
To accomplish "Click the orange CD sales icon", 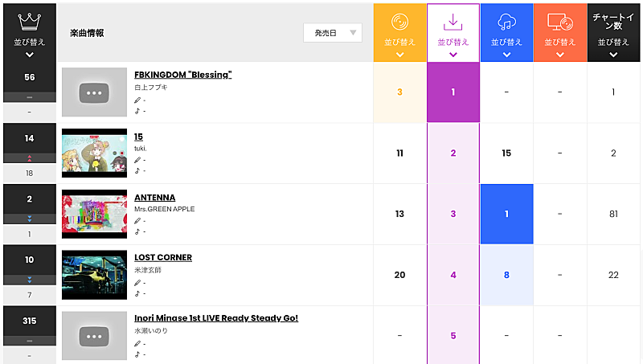I will [399, 21].
